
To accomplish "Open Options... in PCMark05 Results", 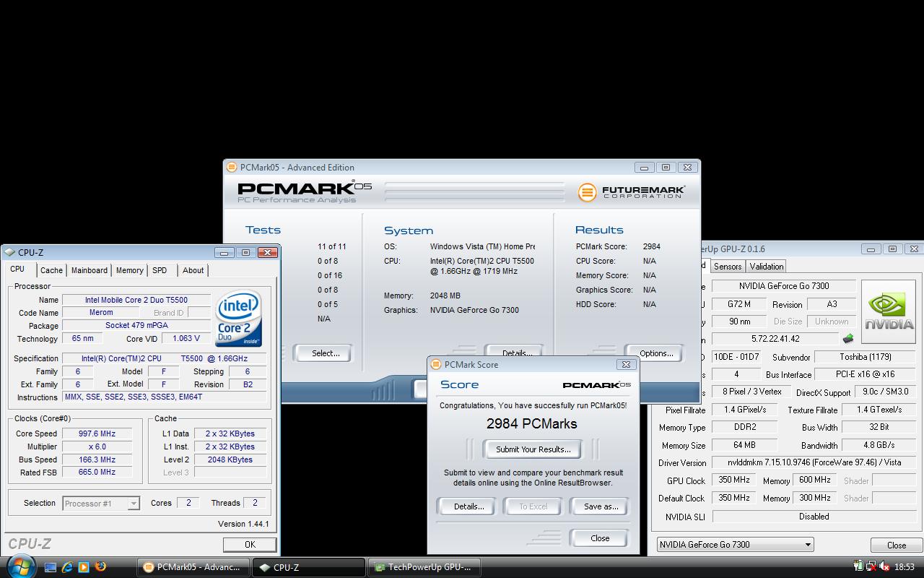I will 656,353.
